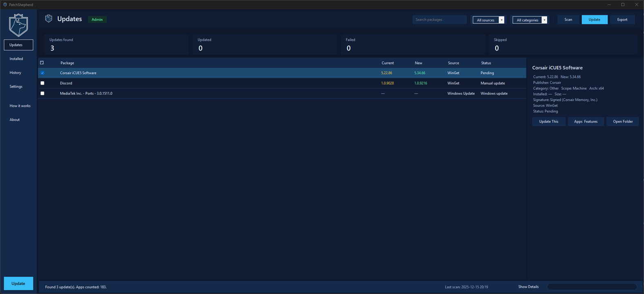
Task: Click the Open Folder button
Action: (622, 121)
